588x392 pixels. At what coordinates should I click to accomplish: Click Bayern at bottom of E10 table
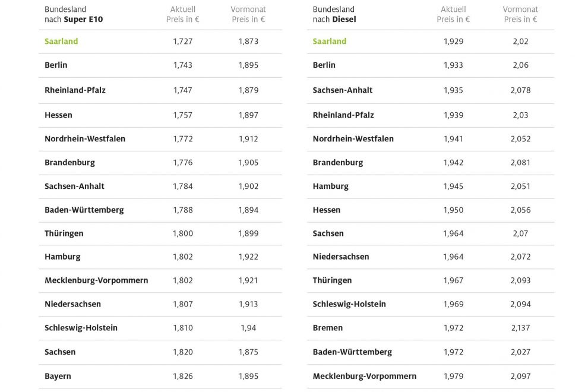[58, 377]
